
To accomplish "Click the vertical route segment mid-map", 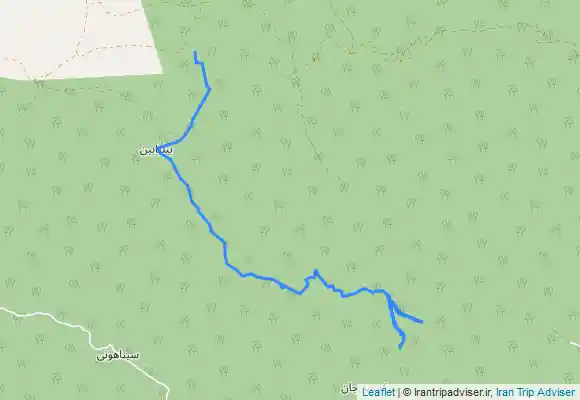I will coord(225,253).
